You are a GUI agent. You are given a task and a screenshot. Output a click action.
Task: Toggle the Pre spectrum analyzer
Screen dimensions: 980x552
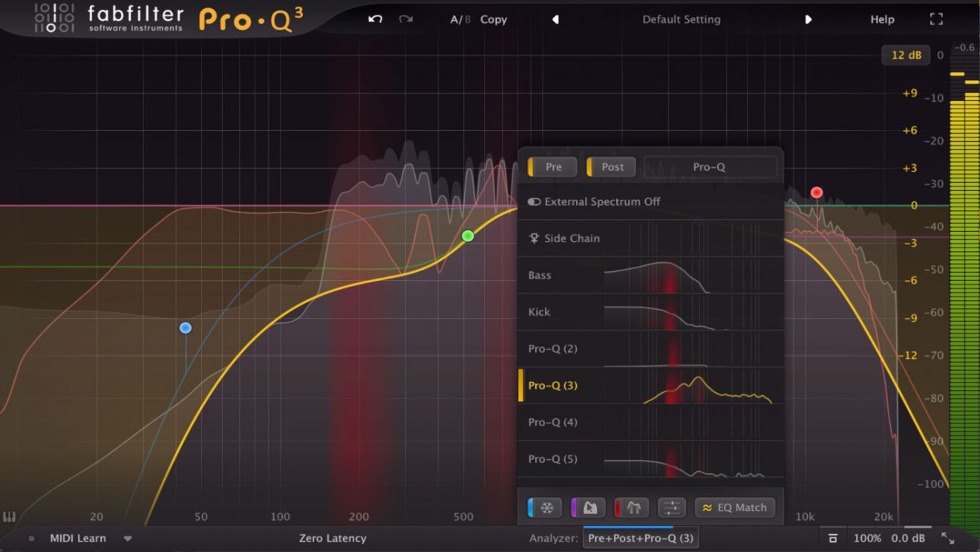coord(552,166)
